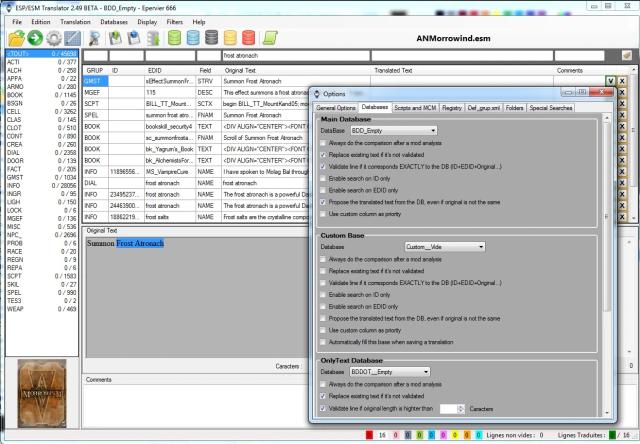Toggle Main Database 'Use custom column as priority'
This screenshot has height=444, width=640.
[323, 214]
